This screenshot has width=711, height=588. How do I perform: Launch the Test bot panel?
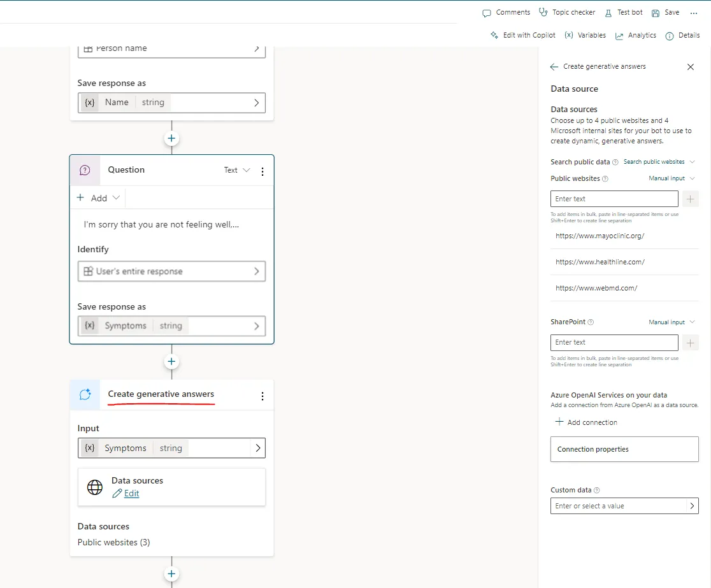point(624,13)
